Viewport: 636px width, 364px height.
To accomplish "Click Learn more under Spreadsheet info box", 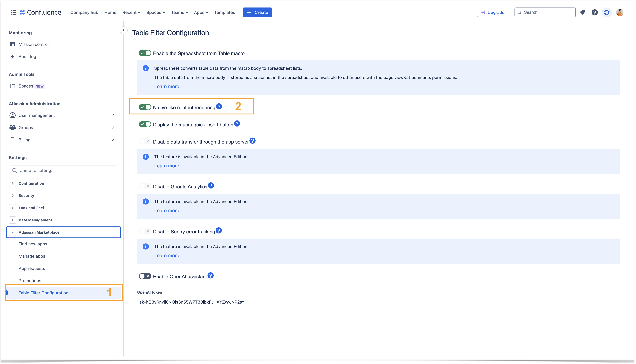I will [166, 86].
